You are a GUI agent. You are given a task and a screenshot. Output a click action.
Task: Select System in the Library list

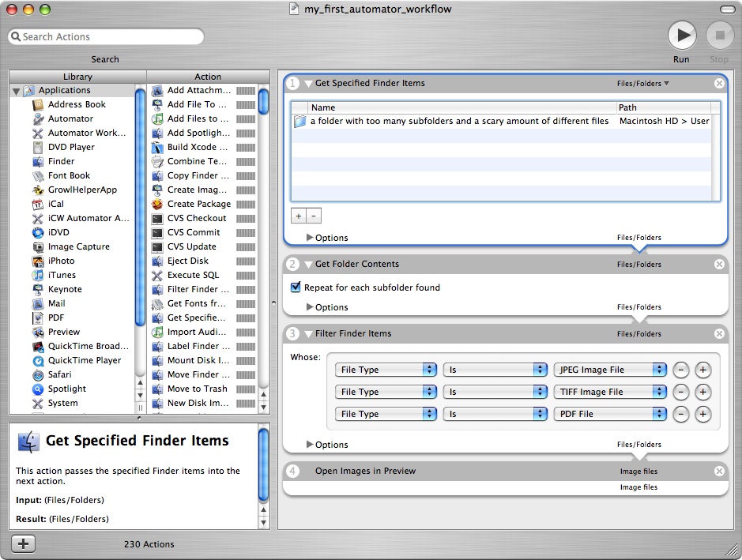(x=62, y=402)
